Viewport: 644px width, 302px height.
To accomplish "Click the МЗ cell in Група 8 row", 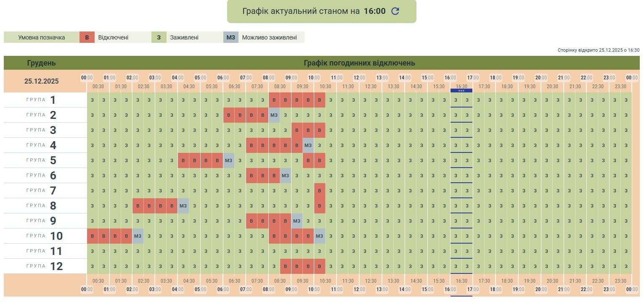I will coord(183,206).
